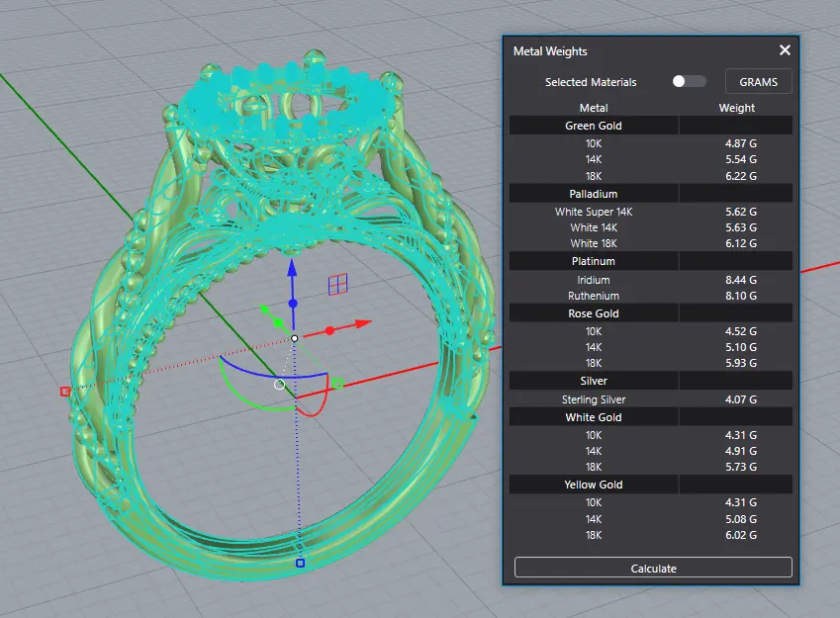The width and height of the screenshot is (840, 618).
Task: Click the blue square scale handle
Action: [x=300, y=563]
